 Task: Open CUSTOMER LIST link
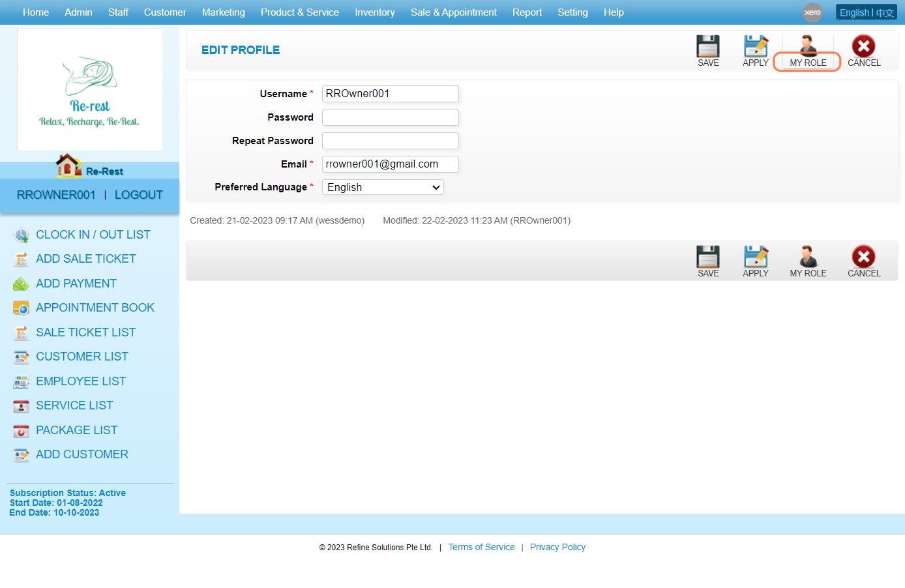click(x=82, y=357)
